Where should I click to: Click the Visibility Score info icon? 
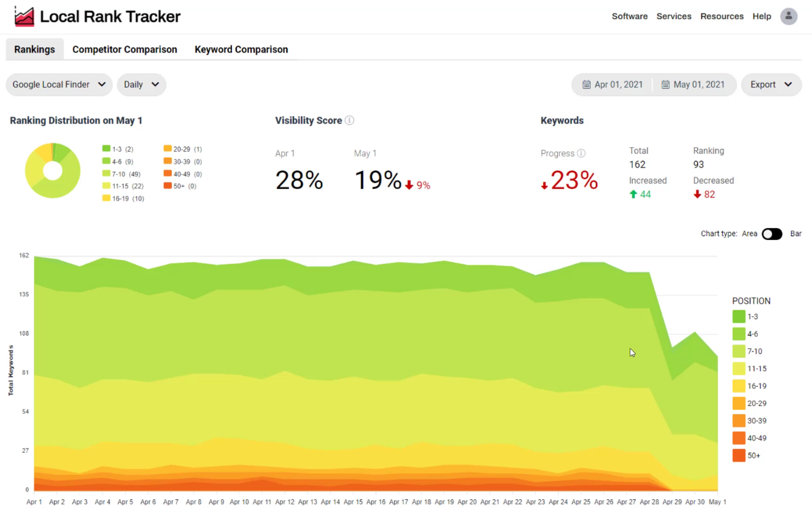(349, 120)
